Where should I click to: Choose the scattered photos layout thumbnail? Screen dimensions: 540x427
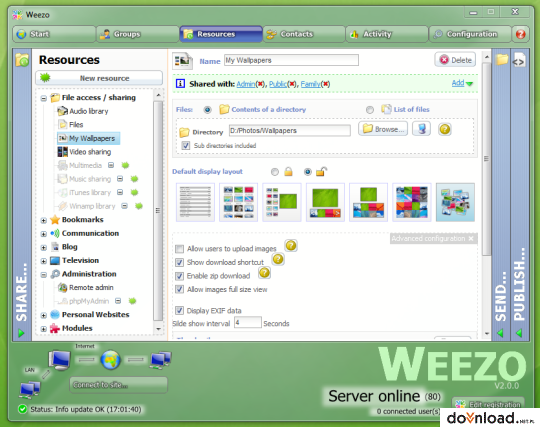(455, 202)
